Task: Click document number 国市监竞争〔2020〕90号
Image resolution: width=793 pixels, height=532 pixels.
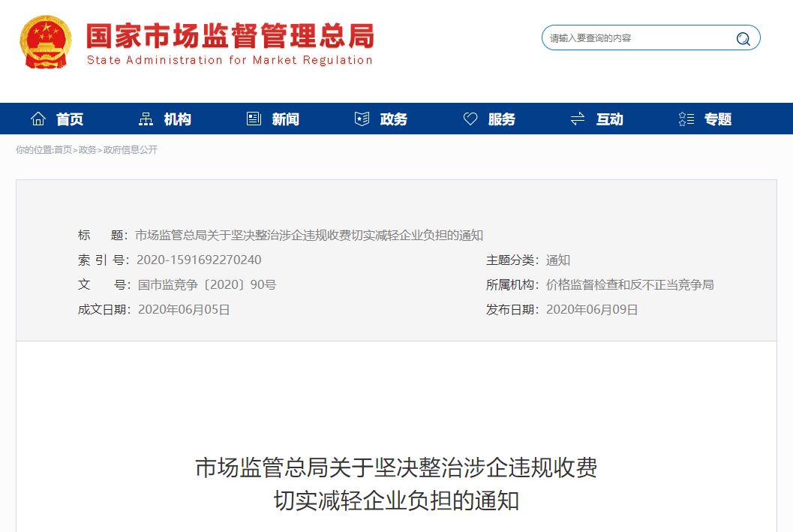Action: [x=207, y=284]
